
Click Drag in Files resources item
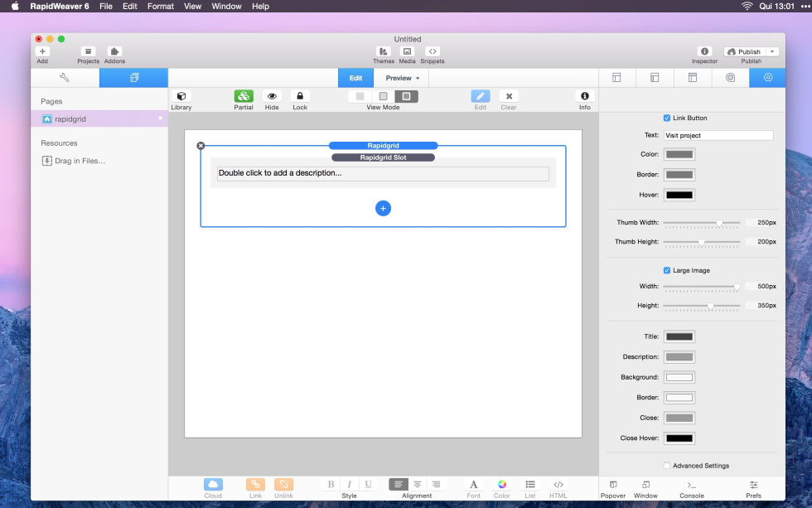pos(74,161)
